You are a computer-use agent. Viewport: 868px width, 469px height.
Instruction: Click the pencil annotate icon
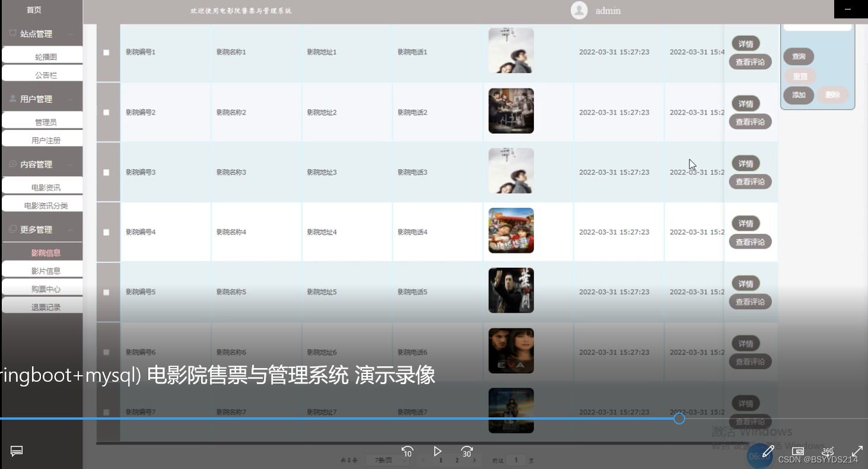pyautogui.click(x=768, y=452)
